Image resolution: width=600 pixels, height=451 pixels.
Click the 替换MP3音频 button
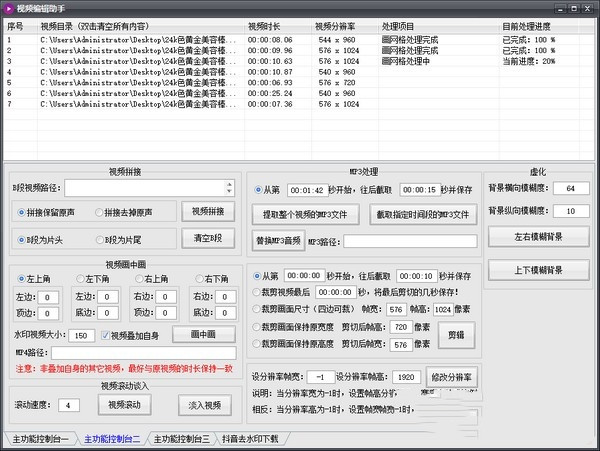click(277, 241)
